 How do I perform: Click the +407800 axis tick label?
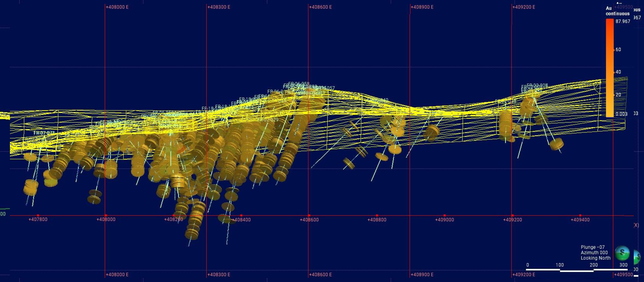pos(38,219)
